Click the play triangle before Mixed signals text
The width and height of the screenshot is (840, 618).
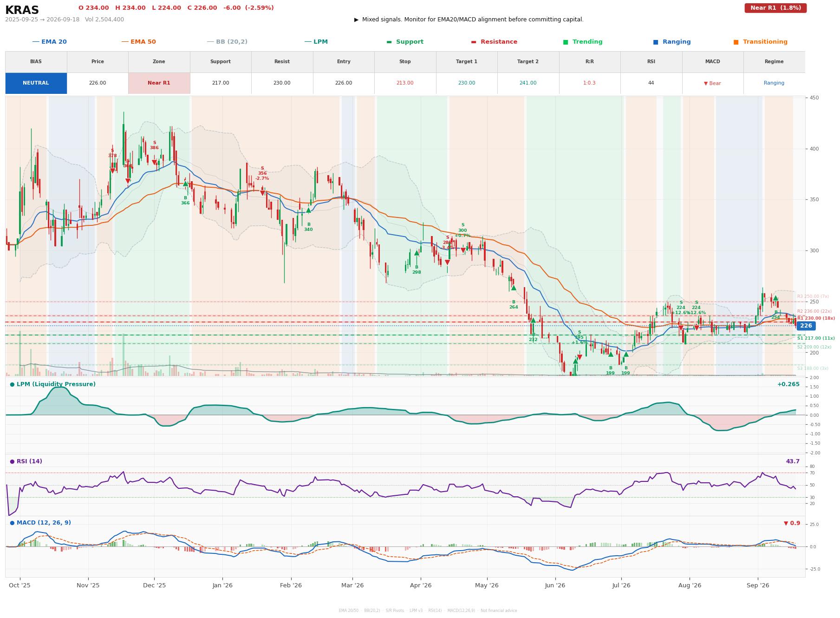[356, 20]
